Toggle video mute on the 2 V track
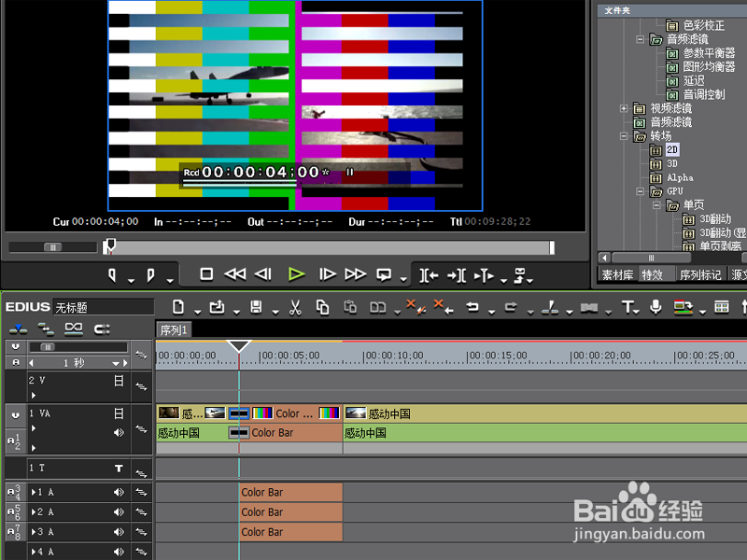 pyautogui.click(x=120, y=381)
